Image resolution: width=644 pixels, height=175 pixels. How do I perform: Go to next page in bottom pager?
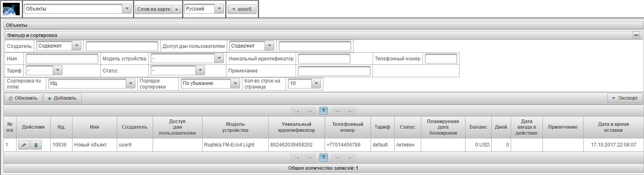pyautogui.click(x=338, y=158)
